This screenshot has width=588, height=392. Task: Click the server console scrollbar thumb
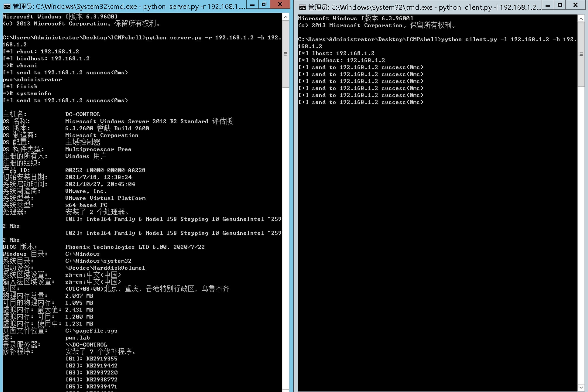tap(285, 54)
